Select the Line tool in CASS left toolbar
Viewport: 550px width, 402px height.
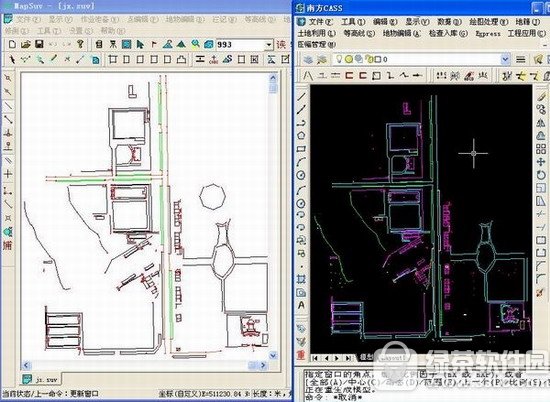point(301,96)
